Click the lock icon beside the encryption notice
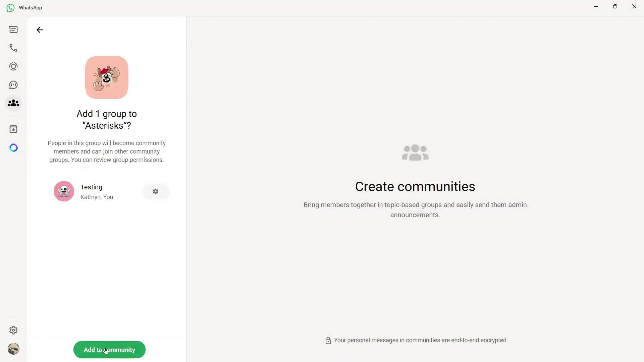This screenshot has height=362, width=644. coord(328,340)
